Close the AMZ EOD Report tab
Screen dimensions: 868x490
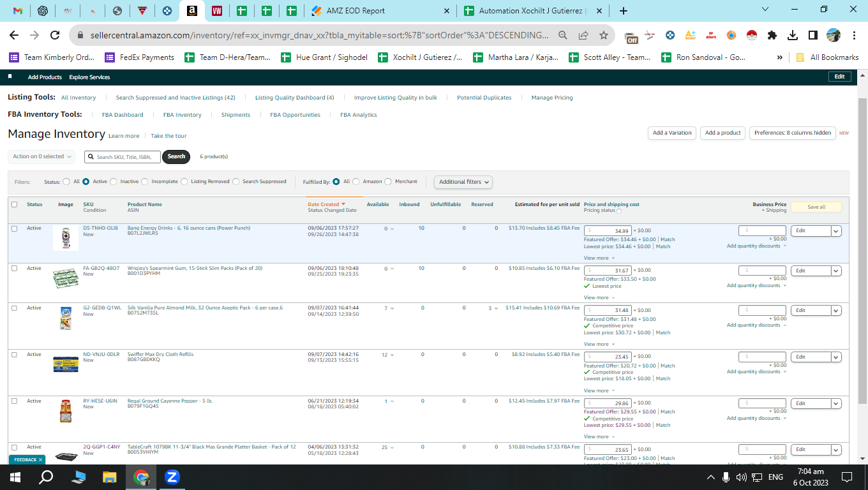[446, 11]
